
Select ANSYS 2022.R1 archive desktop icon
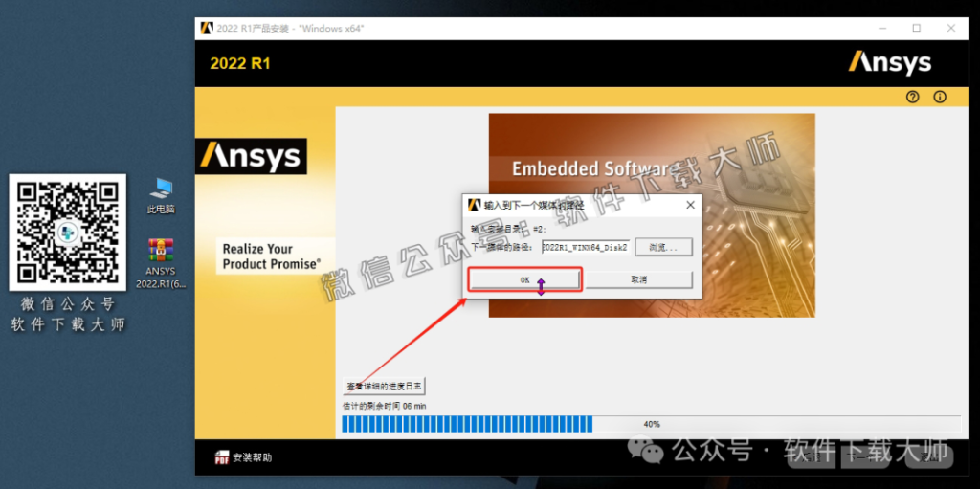(x=161, y=263)
